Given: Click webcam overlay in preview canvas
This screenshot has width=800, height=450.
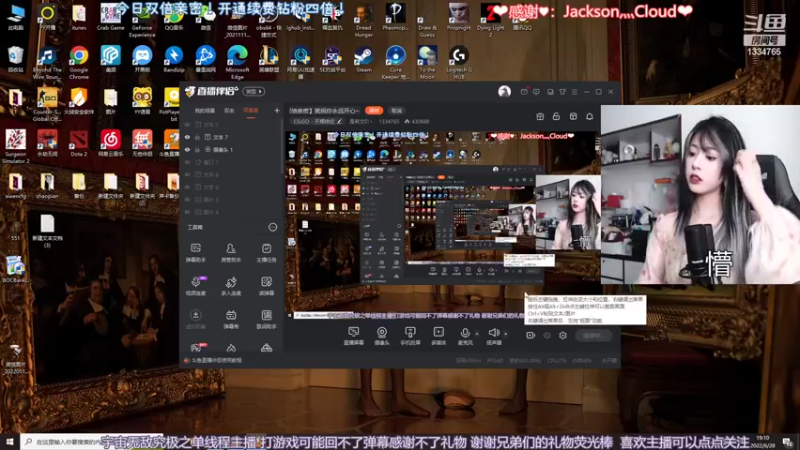Looking at the screenshot, I should (568, 212).
